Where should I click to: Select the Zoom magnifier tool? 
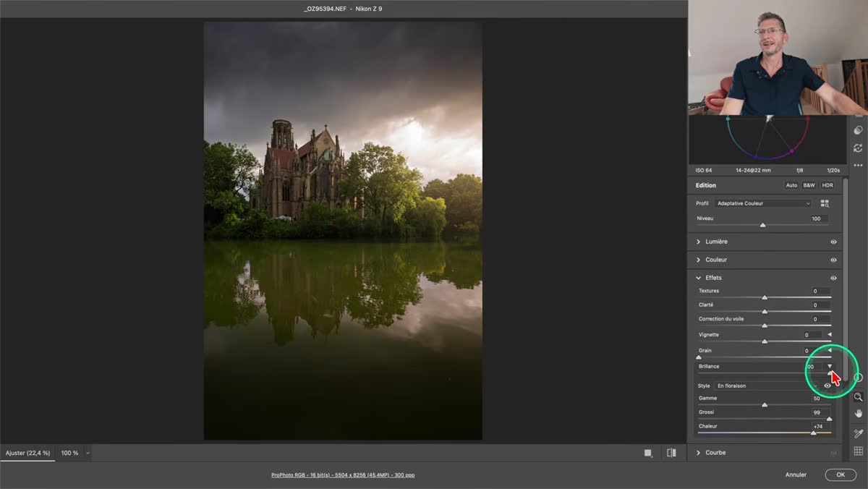click(858, 397)
